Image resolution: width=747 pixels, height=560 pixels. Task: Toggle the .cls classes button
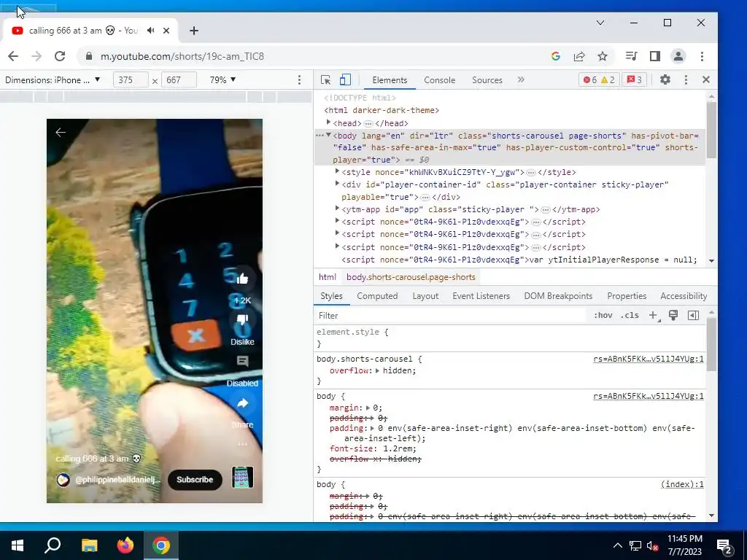(630, 315)
